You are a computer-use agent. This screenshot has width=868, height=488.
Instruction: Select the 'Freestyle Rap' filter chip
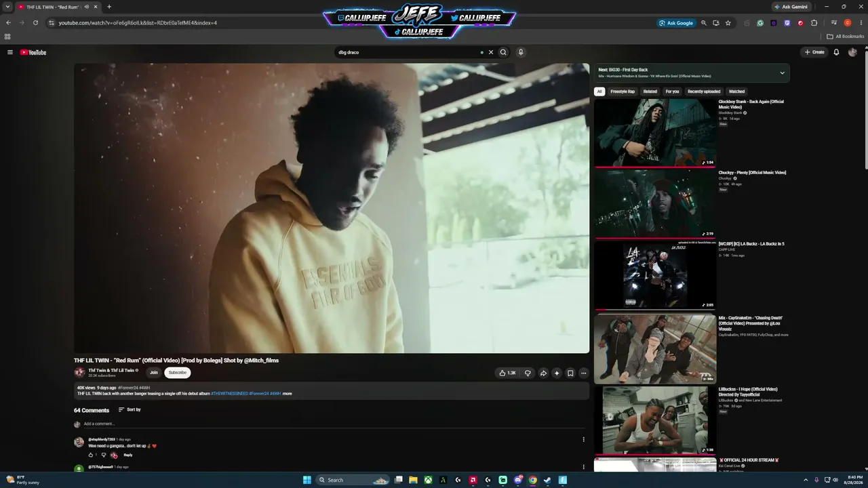pyautogui.click(x=623, y=91)
